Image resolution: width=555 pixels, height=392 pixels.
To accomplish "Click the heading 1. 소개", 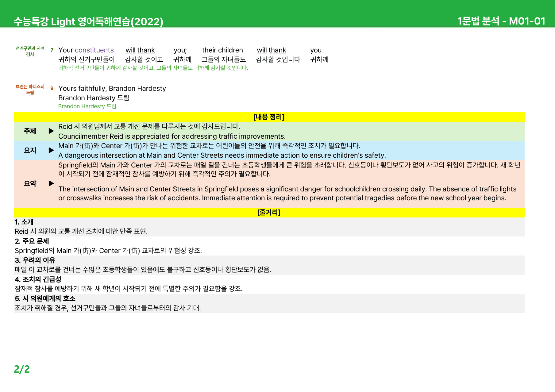I will (x=24, y=222).
